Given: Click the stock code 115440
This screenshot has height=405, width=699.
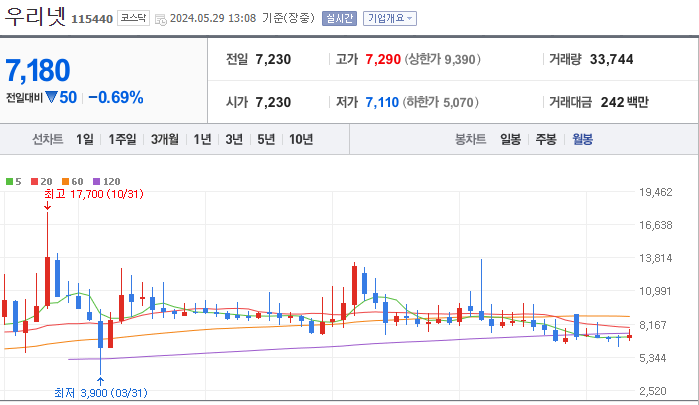Looking at the screenshot, I should tap(92, 19).
